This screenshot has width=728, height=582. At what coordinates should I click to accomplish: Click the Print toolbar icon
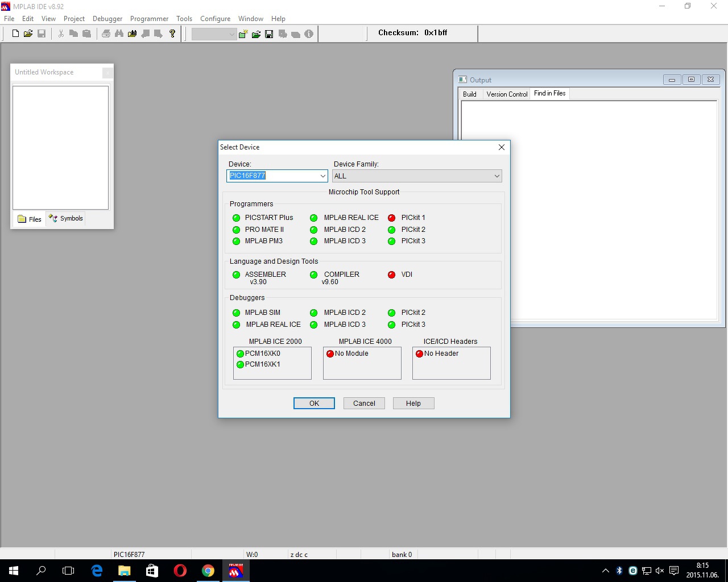(106, 34)
